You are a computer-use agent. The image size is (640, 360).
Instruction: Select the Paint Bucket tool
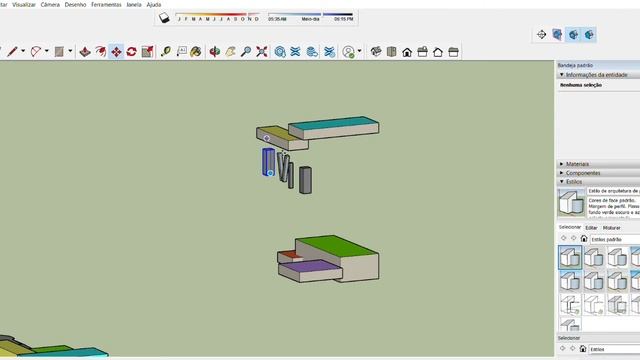tap(196, 52)
